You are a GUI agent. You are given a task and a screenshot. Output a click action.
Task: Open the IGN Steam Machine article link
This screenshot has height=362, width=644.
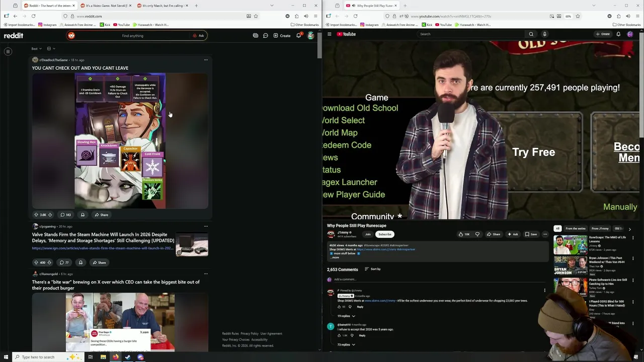(103, 248)
